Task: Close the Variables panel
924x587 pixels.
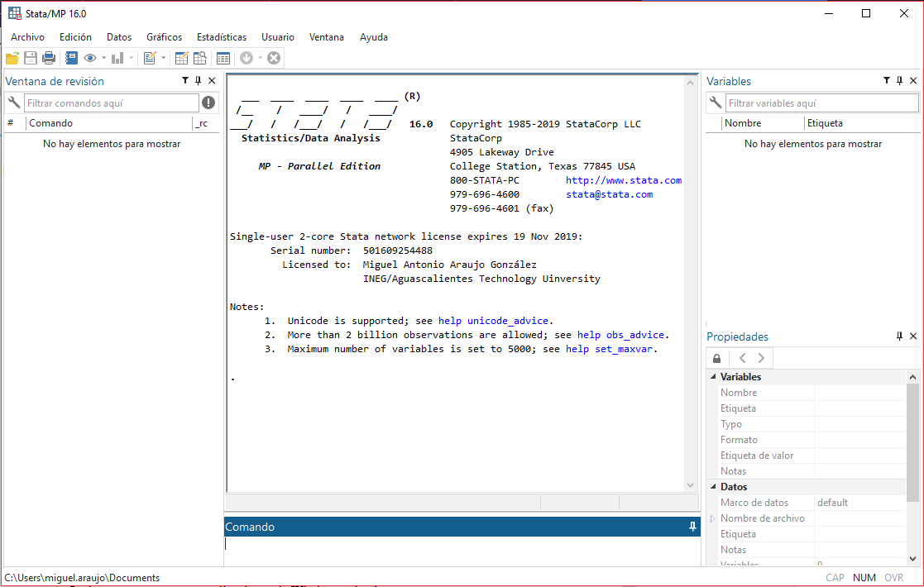Action: pos(913,81)
